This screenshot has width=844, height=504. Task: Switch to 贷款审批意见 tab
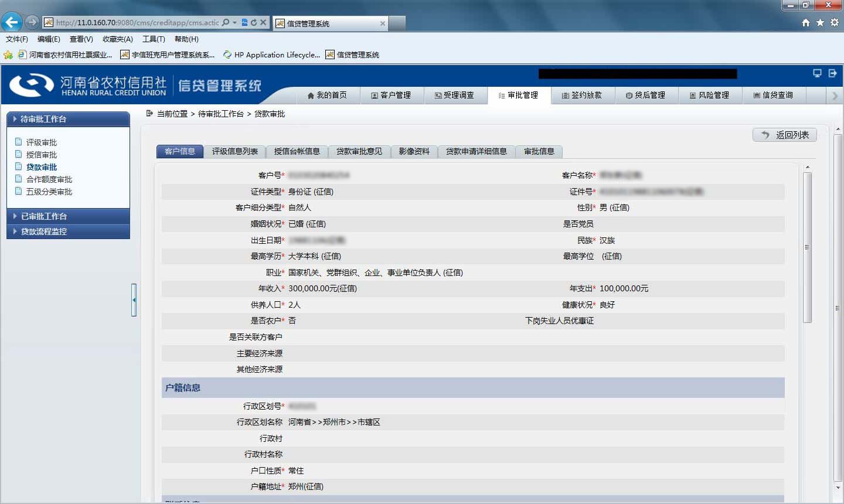[359, 151]
